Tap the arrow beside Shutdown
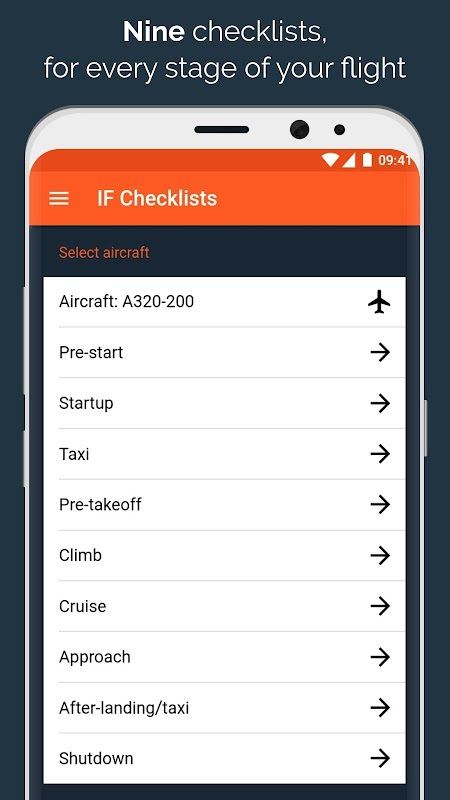Screen dimensions: 450x800 point(380,759)
